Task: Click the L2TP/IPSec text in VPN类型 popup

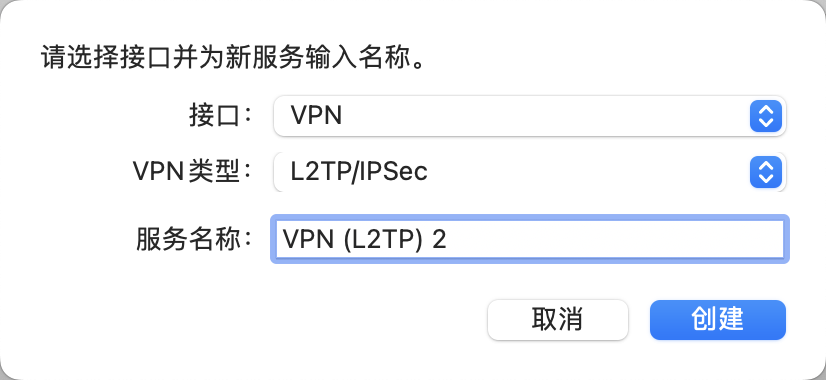Action: pos(359,172)
